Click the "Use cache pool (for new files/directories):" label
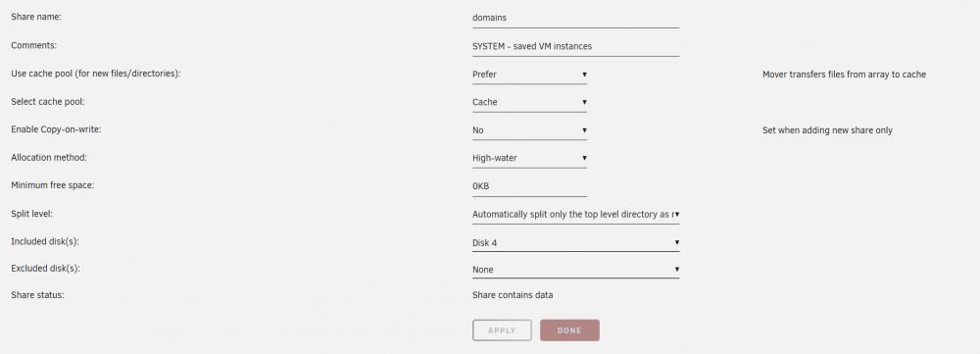The height and width of the screenshot is (354, 980). pyautogui.click(x=96, y=74)
